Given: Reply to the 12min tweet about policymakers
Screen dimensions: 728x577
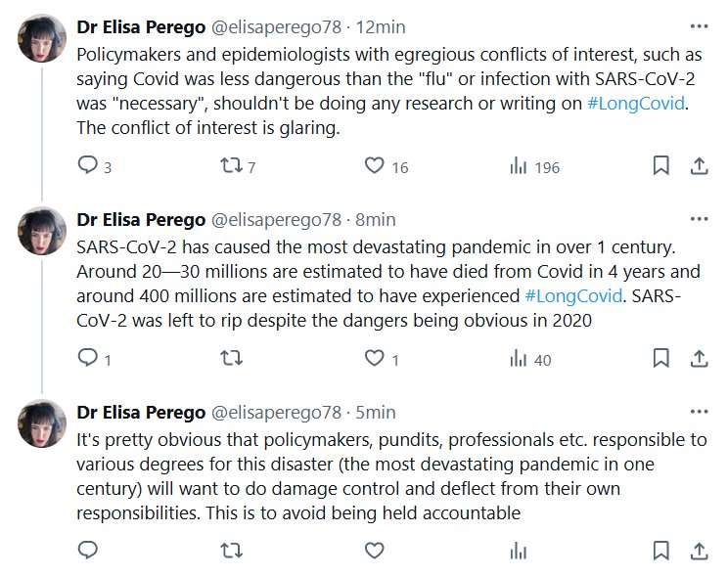Looking at the screenshot, I should tap(88, 166).
